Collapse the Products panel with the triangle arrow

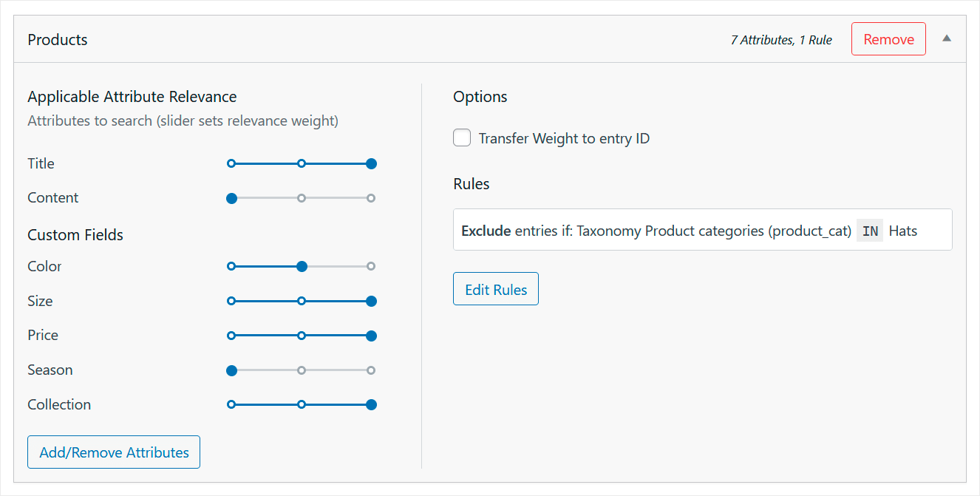pos(947,38)
